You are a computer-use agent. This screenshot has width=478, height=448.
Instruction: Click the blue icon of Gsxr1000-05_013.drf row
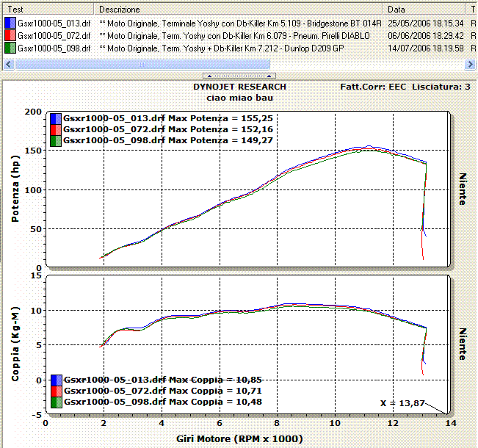tap(10, 24)
